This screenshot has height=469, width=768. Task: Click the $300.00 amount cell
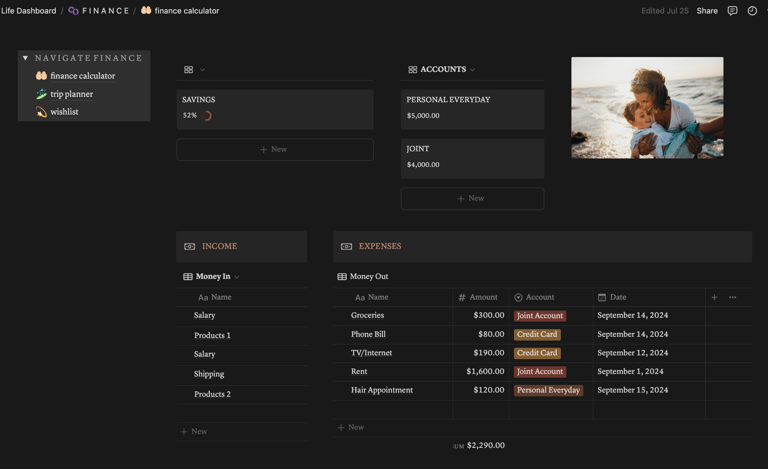(x=481, y=315)
